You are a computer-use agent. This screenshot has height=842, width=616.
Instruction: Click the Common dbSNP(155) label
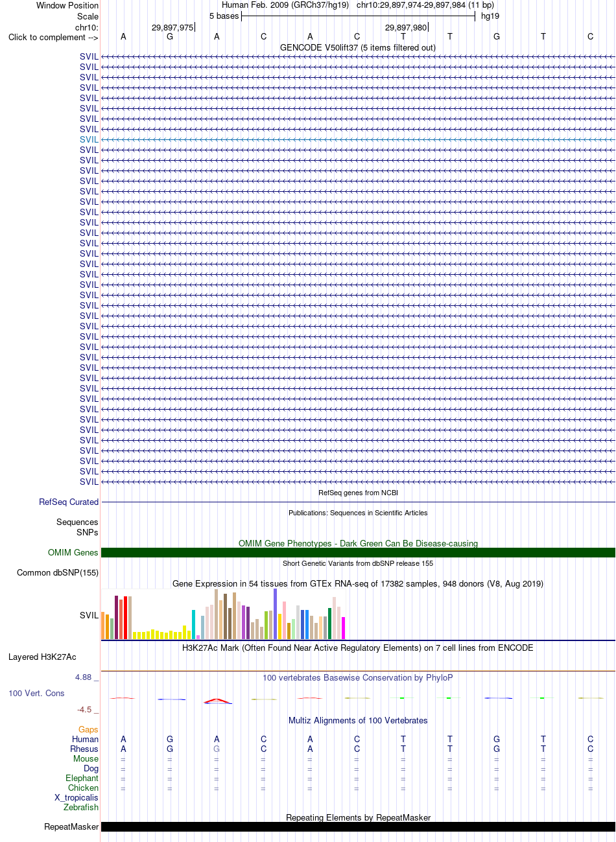[x=58, y=572]
